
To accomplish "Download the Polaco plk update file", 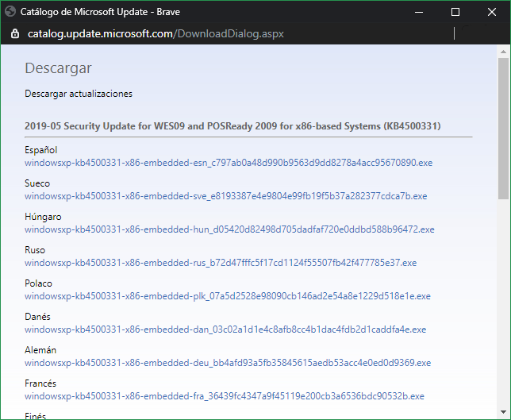I will (x=228, y=296).
